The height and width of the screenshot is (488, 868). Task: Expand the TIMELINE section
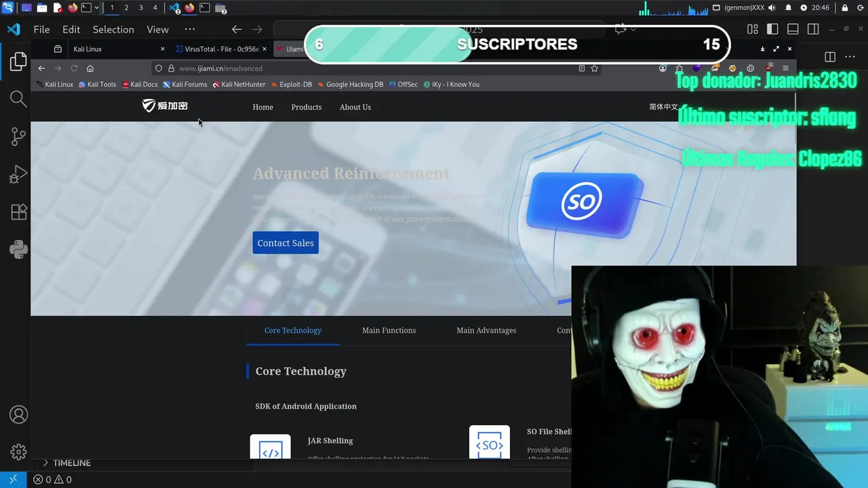72,463
